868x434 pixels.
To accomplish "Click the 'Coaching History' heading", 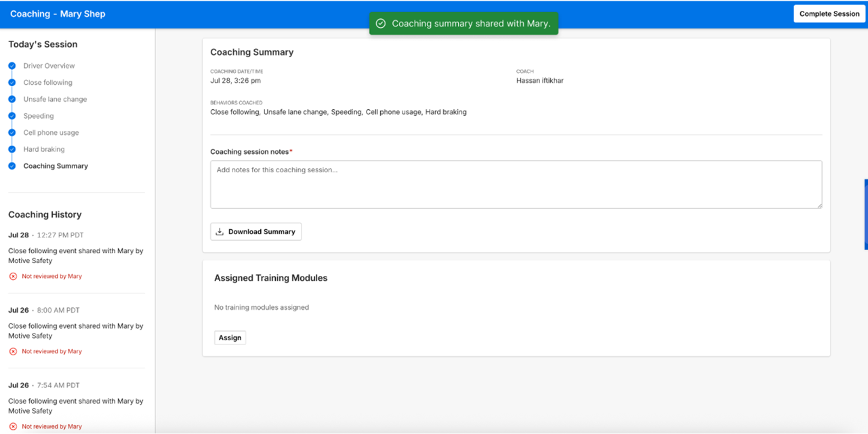I will pos(45,214).
